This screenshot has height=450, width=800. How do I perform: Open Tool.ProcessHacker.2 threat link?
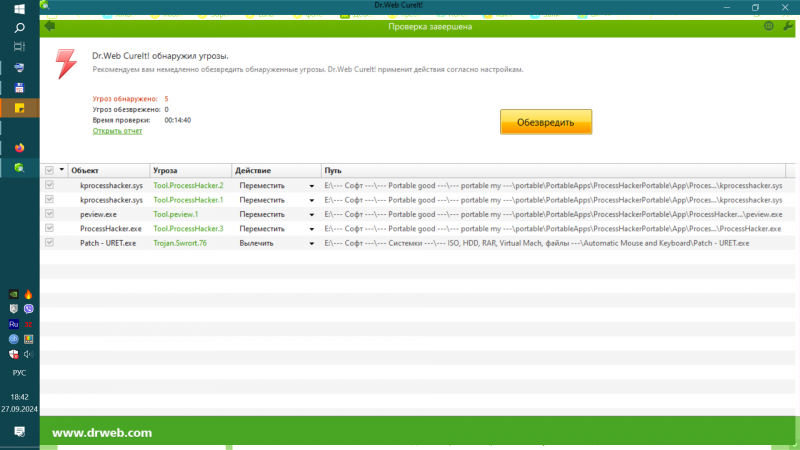click(x=188, y=185)
